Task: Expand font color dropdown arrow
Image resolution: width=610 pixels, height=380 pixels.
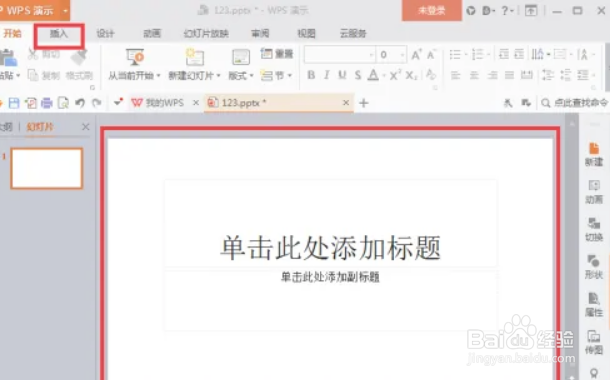Action: 383,75
